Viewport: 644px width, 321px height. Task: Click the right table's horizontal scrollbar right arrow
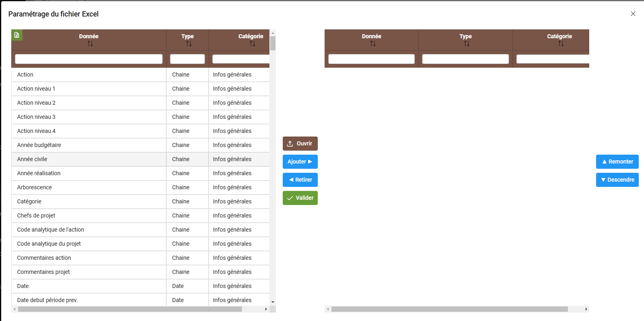coord(586,309)
